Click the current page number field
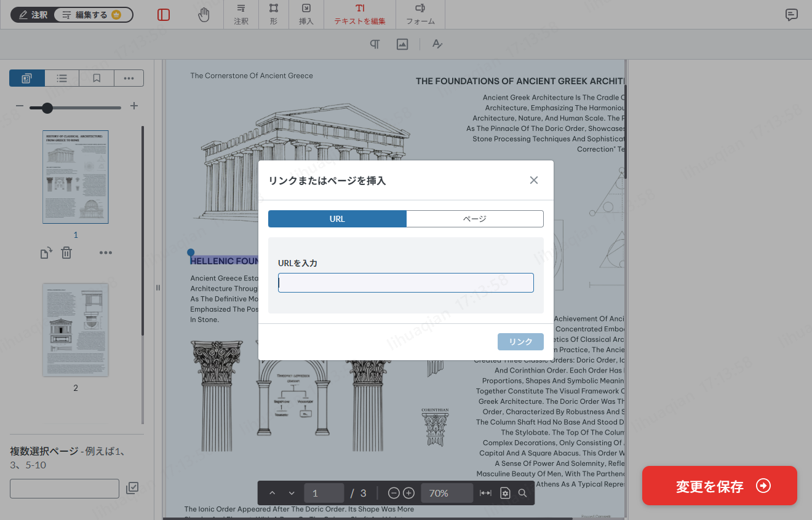 click(x=324, y=493)
